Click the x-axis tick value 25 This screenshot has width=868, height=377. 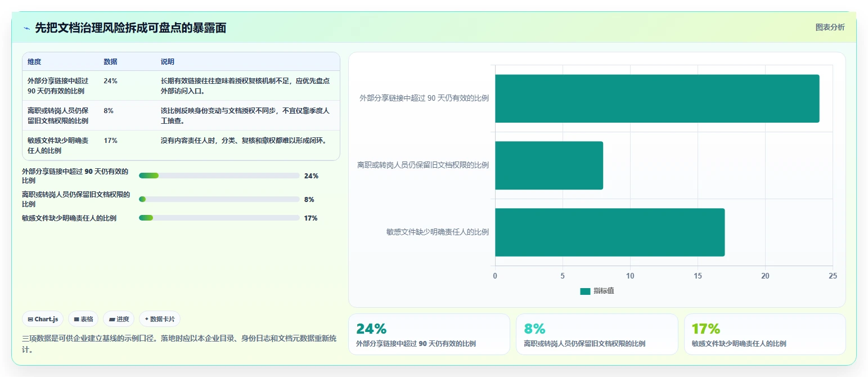[x=833, y=276]
